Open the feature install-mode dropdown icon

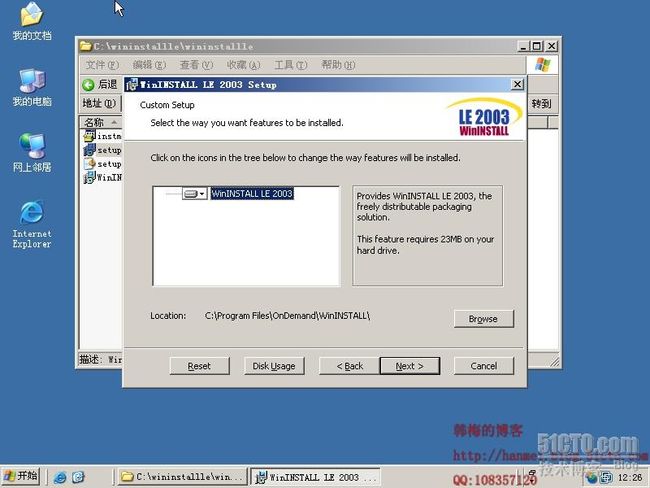coord(194,194)
